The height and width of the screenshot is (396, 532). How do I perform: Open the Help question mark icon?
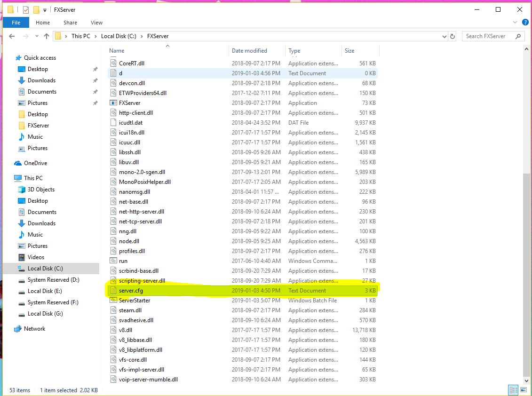click(x=525, y=22)
